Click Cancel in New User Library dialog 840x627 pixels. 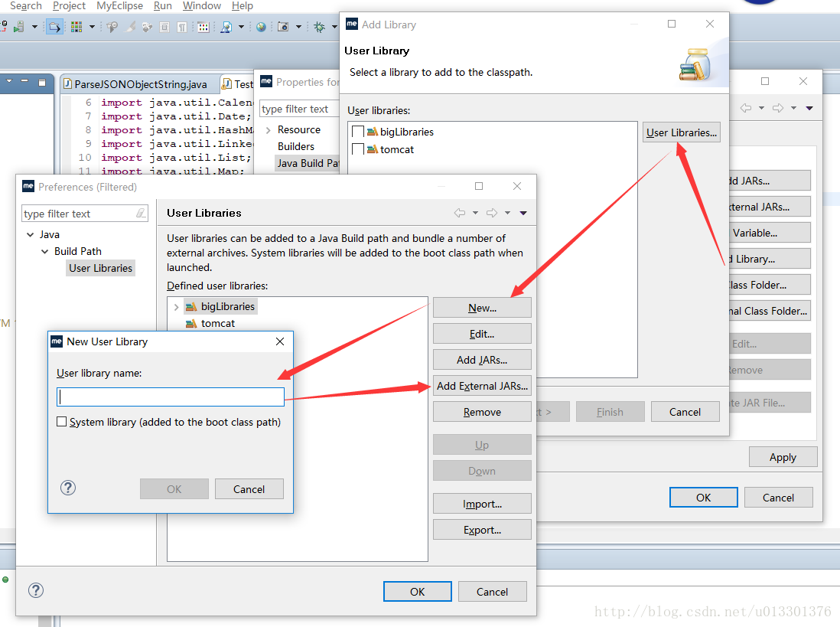tap(249, 488)
